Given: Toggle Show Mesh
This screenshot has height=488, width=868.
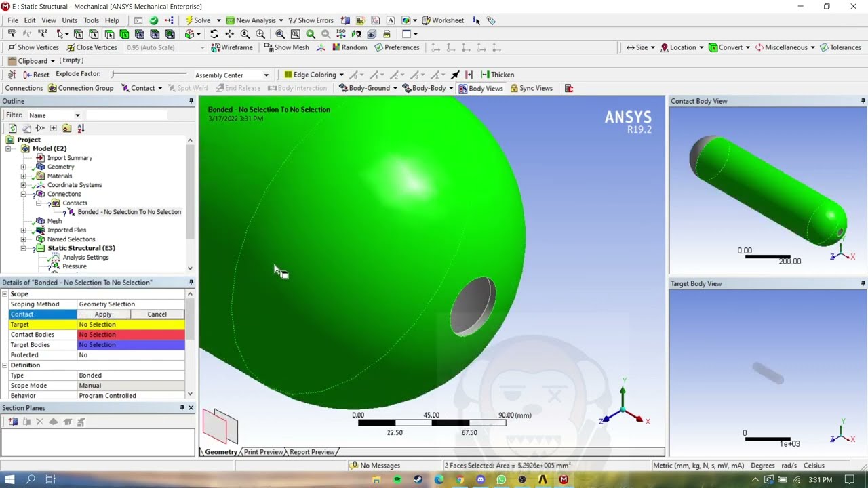Looking at the screenshot, I should pyautogui.click(x=286, y=47).
